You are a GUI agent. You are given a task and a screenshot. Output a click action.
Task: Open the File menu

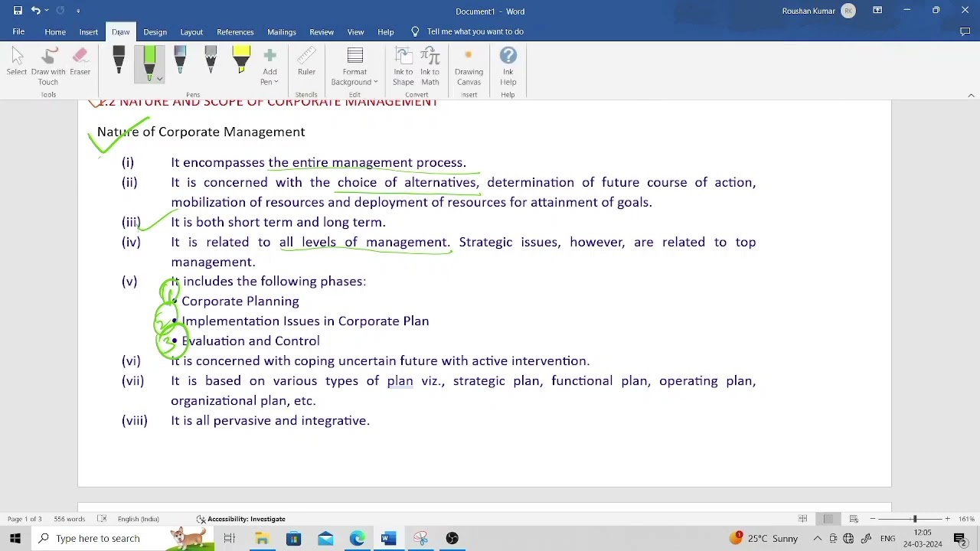(x=18, y=31)
